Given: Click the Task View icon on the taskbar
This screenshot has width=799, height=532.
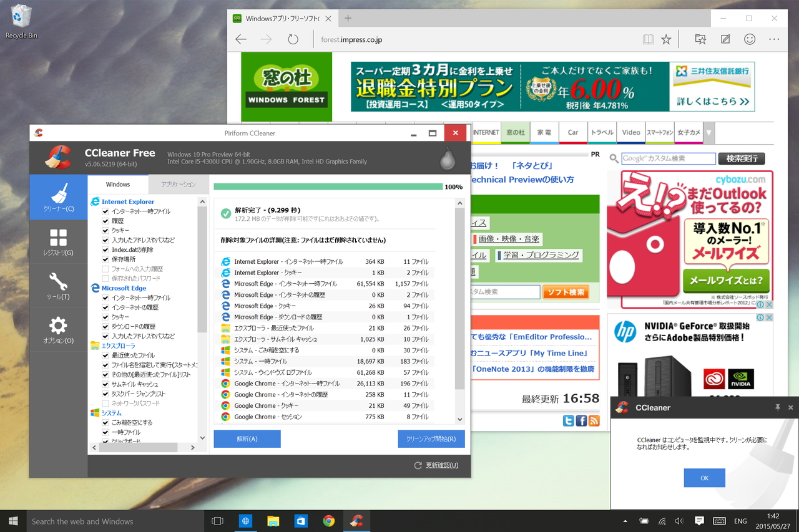Looking at the screenshot, I should point(217,521).
